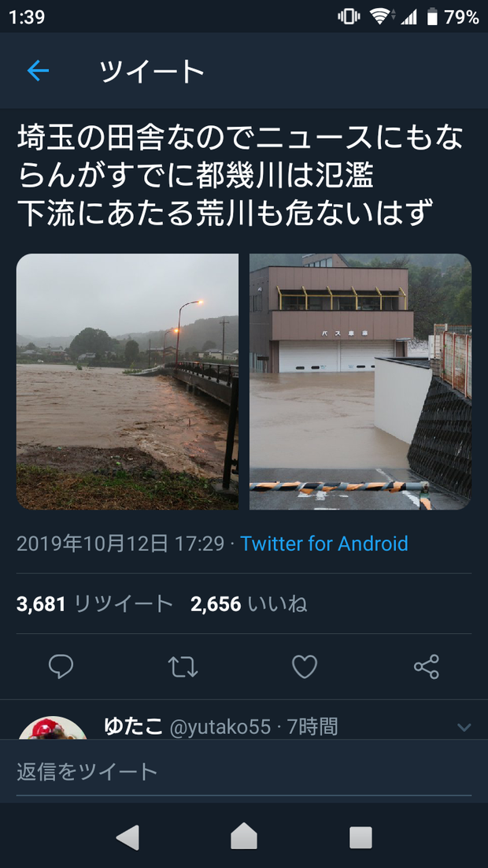This screenshot has height=868, width=488.
Task: Open the share icon menu
Action: (x=427, y=666)
